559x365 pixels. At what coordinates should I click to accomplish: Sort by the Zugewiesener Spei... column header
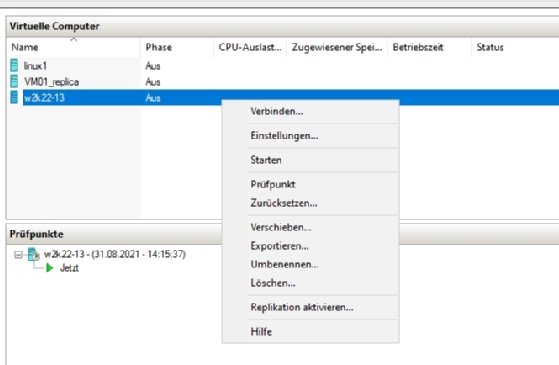(337, 47)
